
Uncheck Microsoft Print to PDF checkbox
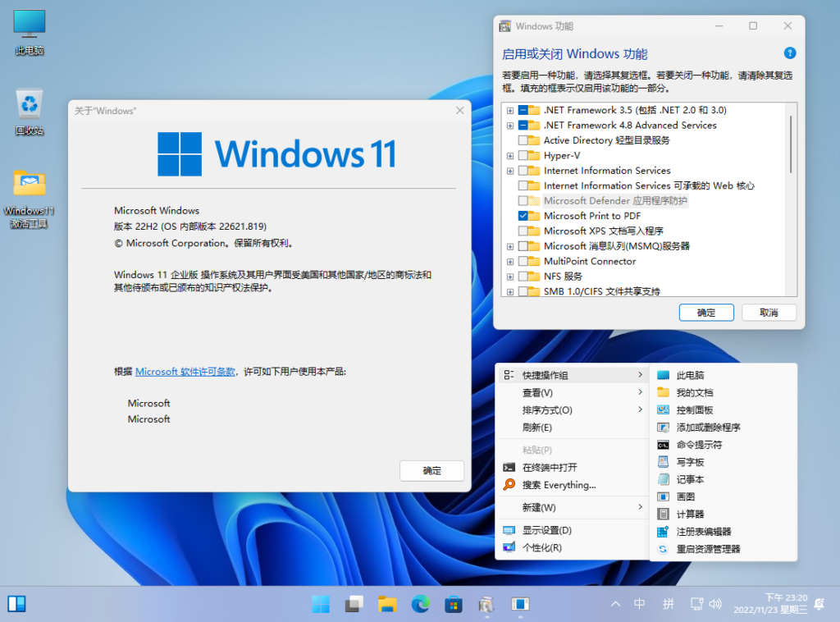(523, 216)
